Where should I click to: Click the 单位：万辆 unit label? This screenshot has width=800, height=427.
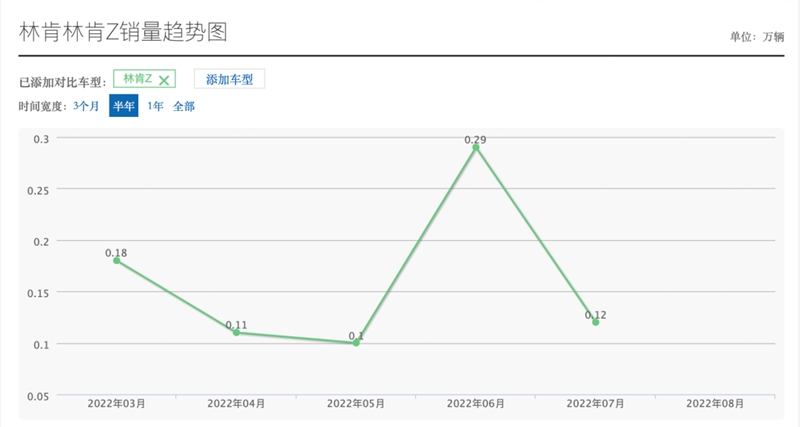click(757, 37)
